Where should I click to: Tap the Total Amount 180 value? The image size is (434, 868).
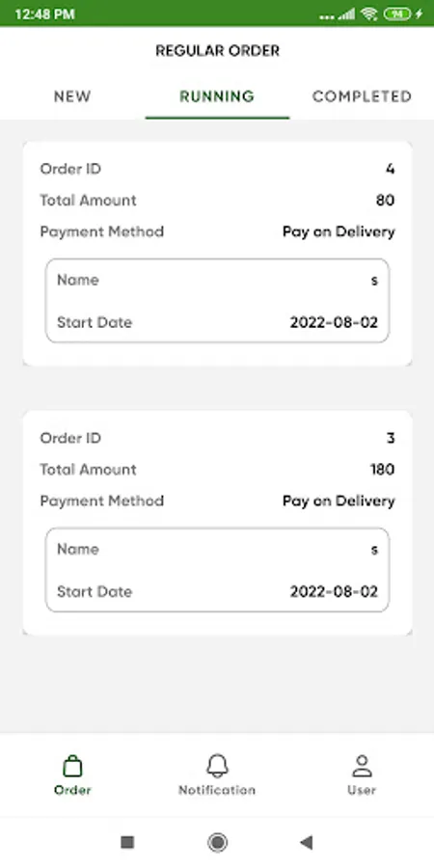pos(383,470)
